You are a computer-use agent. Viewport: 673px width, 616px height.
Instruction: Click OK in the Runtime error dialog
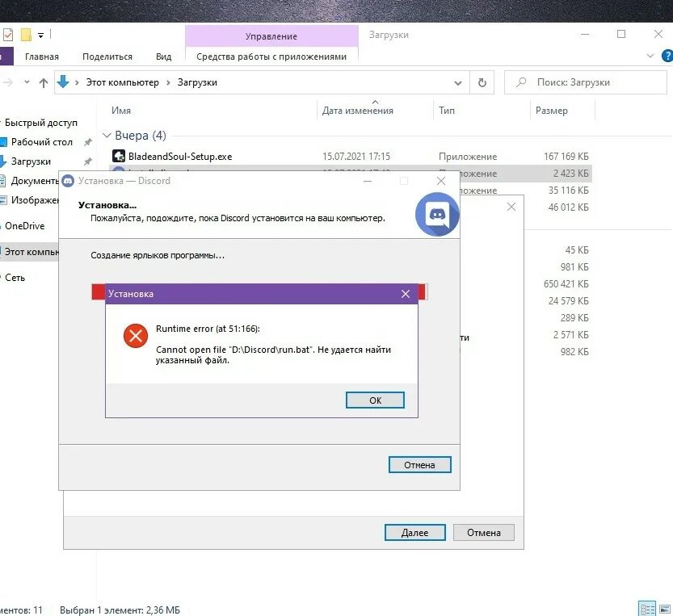(x=375, y=400)
